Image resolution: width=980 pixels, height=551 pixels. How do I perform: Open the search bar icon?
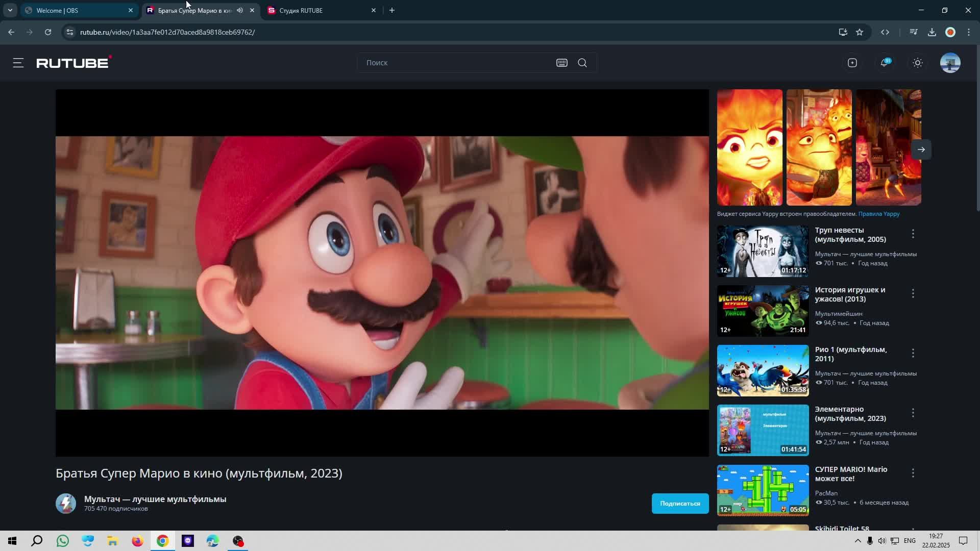pos(581,63)
